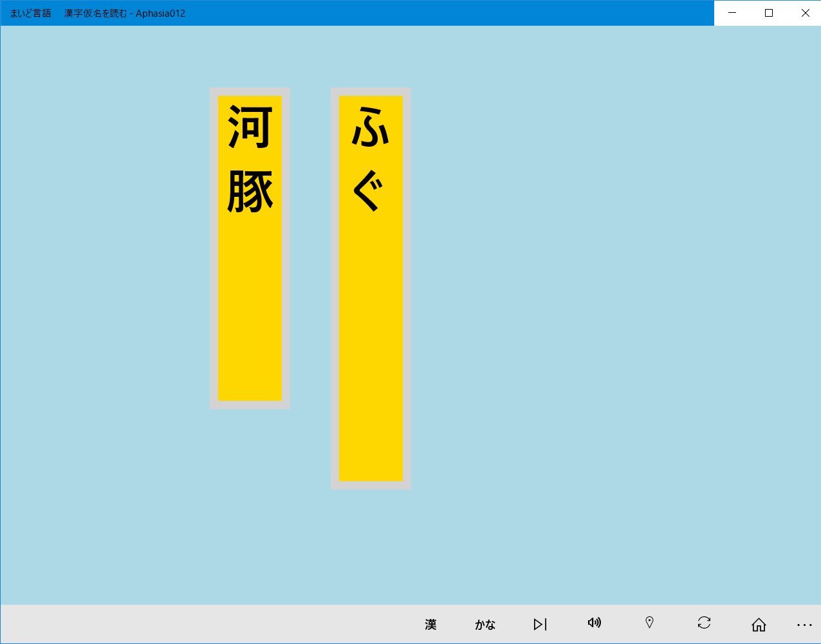Go home via the house icon
Image resolution: width=821 pixels, height=644 pixels.
(759, 624)
